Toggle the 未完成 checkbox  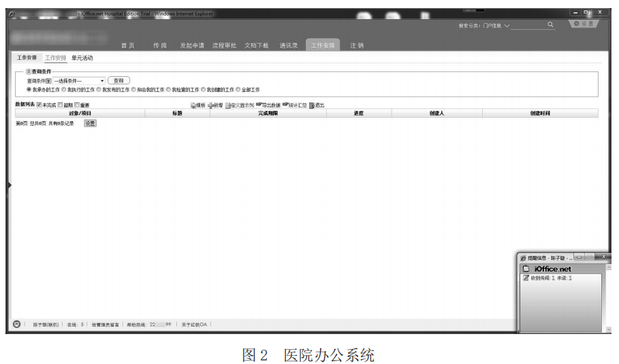pyautogui.click(x=39, y=105)
